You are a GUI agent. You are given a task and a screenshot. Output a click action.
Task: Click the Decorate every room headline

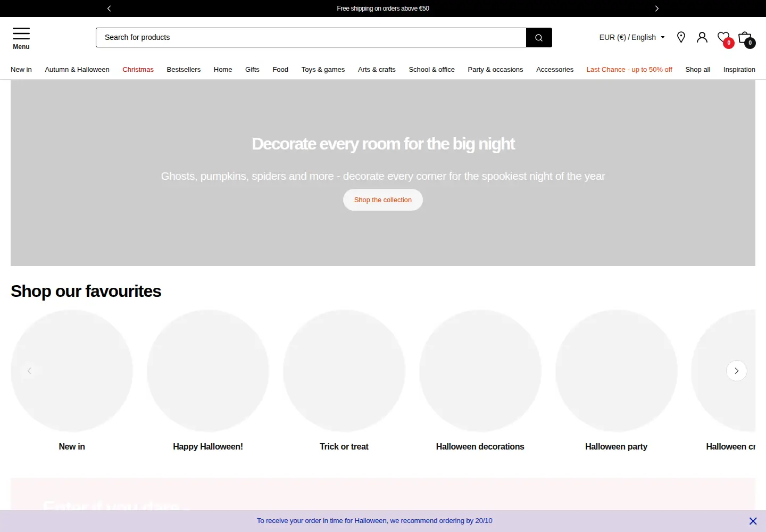pos(383,144)
